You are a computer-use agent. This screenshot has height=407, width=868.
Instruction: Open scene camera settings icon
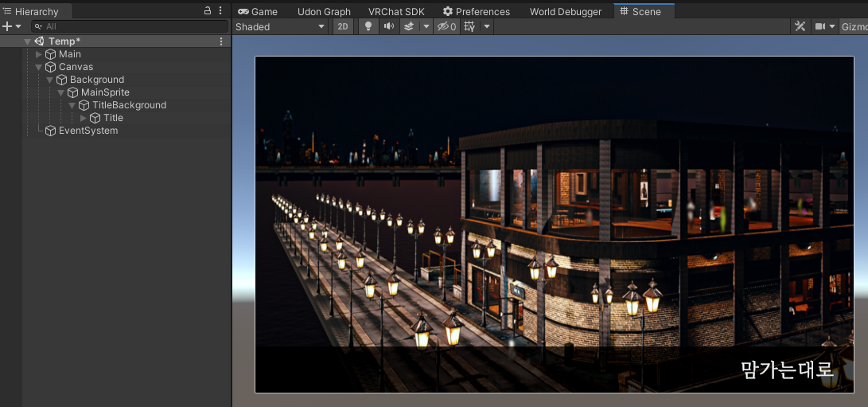point(819,26)
